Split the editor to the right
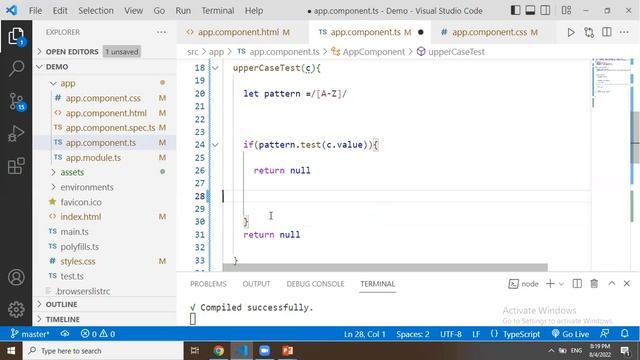The height and width of the screenshot is (360, 640). (x=607, y=32)
